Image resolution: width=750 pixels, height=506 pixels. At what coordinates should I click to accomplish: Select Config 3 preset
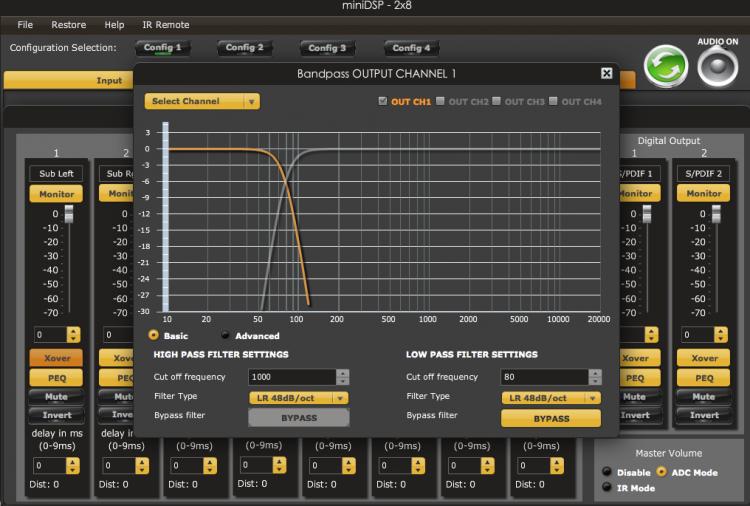[327, 48]
